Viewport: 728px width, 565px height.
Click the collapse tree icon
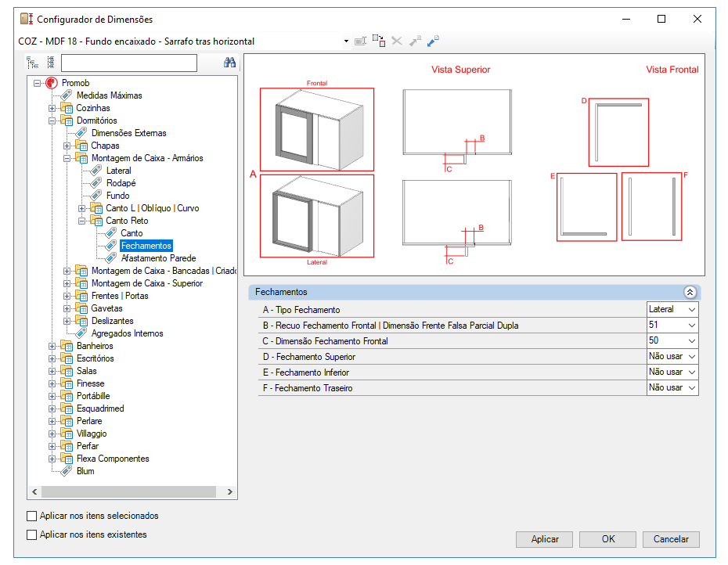tap(51, 62)
